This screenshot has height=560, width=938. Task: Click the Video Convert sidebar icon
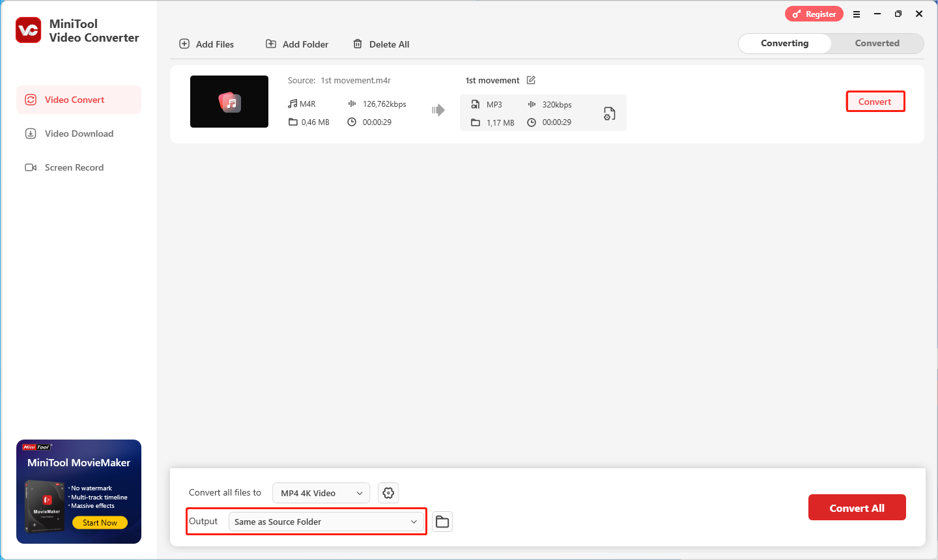31,100
